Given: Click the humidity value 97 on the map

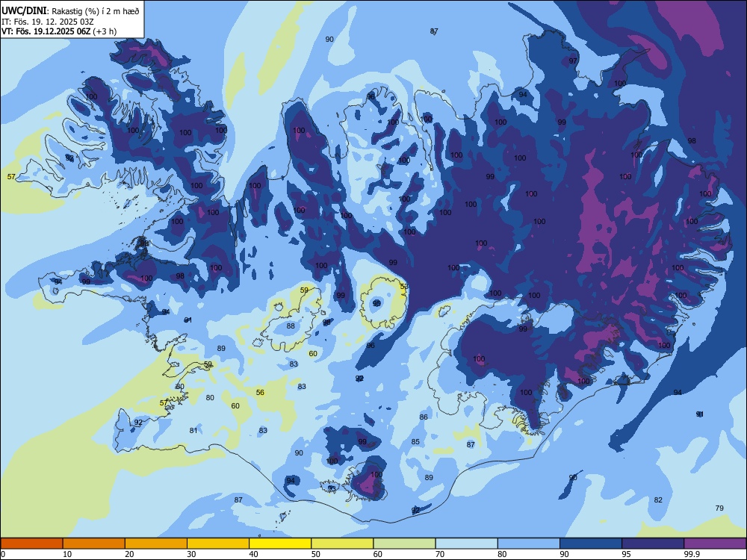Looking at the screenshot, I should (x=573, y=61).
